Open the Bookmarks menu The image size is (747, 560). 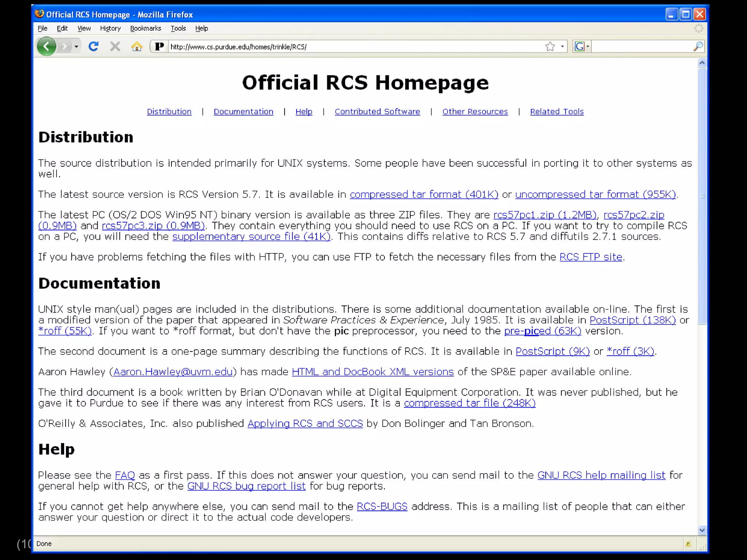(x=146, y=28)
